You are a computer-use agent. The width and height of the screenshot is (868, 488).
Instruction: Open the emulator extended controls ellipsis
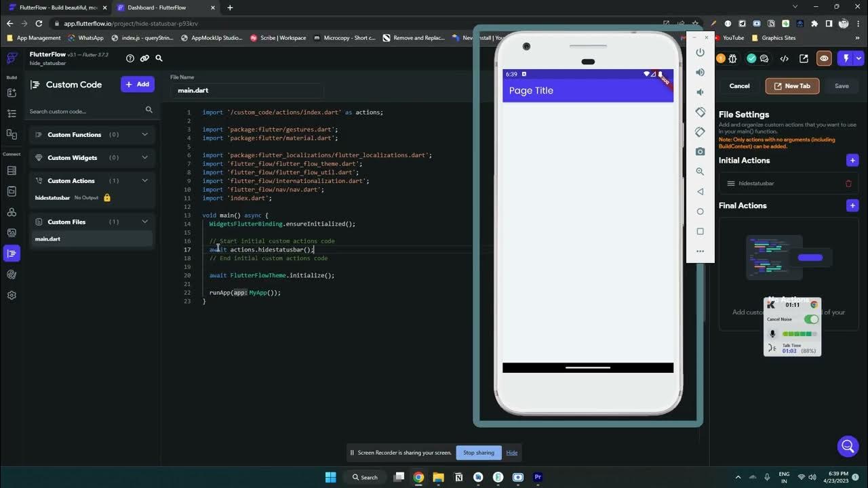tap(700, 251)
